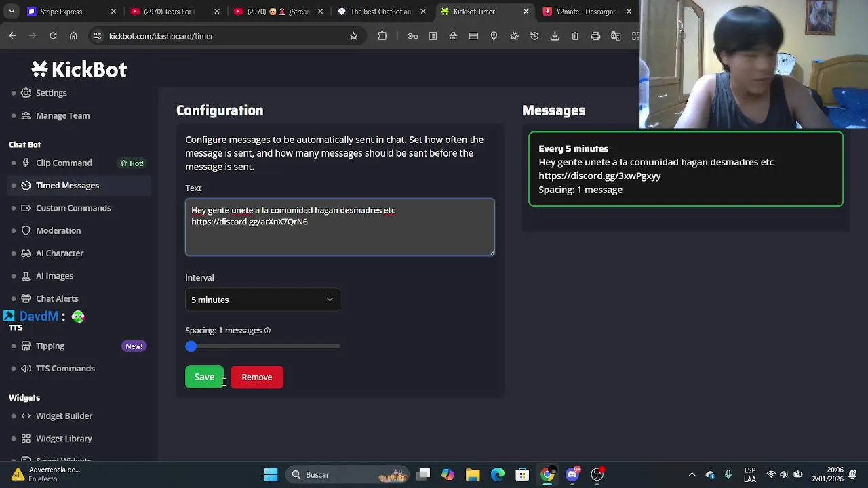Show hidden system tray icons
This screenshot has height=488, width=868.
[692, 474]
